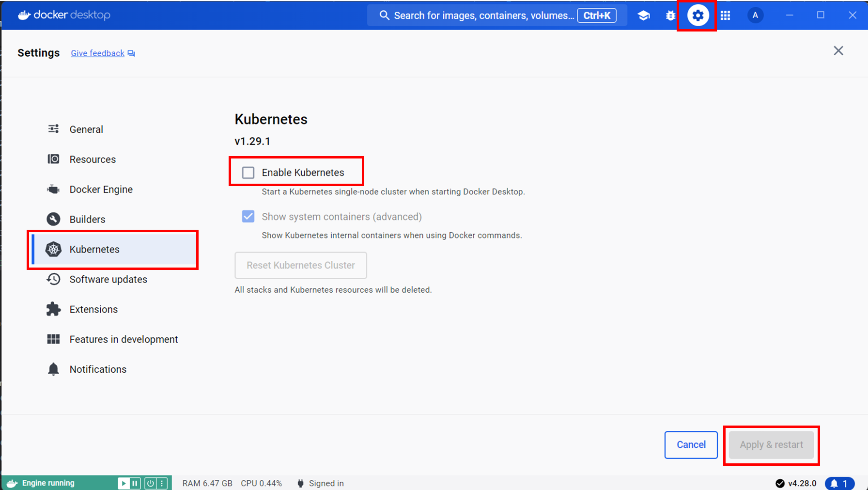Click the General sliders icon

(x=53, y=129)
